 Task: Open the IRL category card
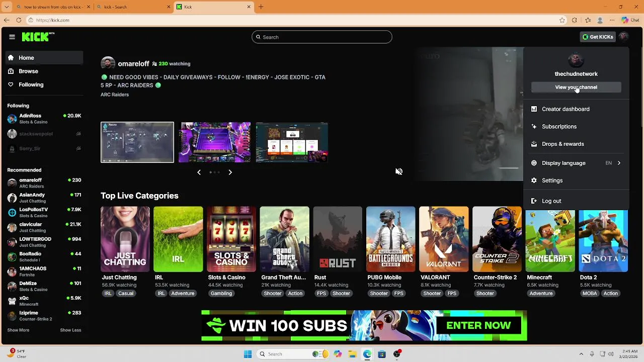[x=178, y=239]
